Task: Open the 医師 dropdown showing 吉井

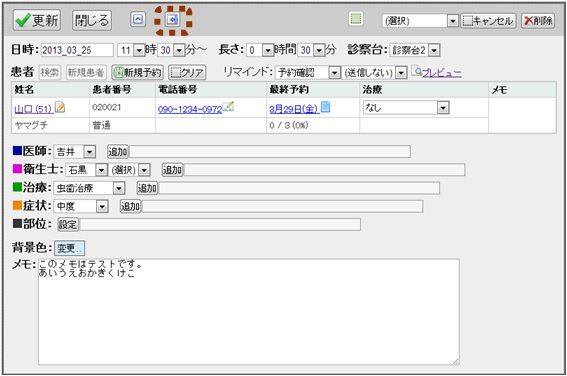Action: coord(75,151)
